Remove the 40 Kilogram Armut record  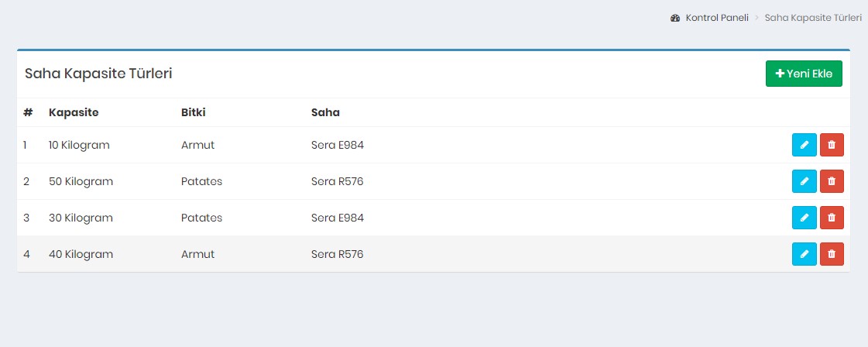pos(832,254)
